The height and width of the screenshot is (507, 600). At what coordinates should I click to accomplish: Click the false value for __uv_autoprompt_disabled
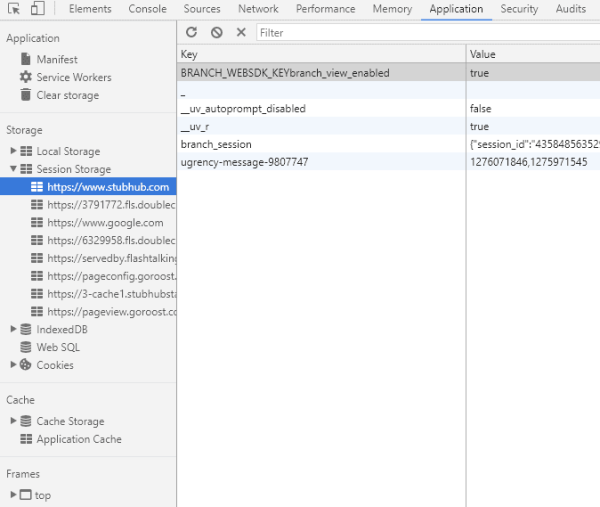480,109
